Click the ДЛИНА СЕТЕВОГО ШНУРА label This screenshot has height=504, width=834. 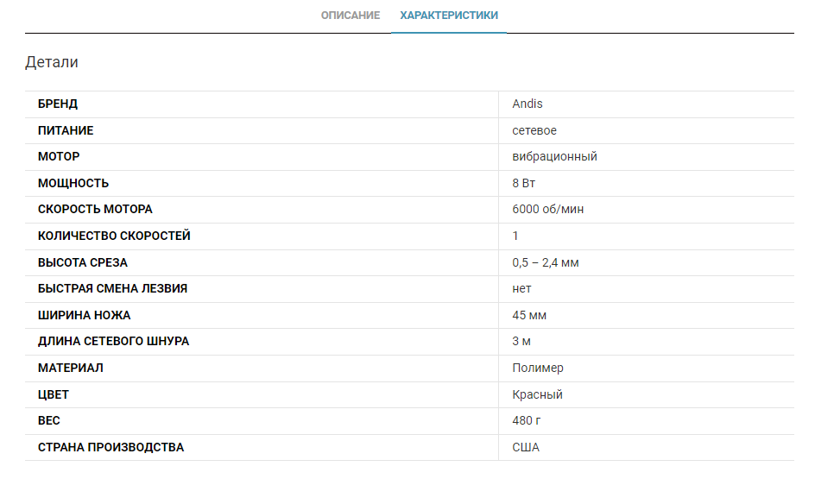[113, 341]
